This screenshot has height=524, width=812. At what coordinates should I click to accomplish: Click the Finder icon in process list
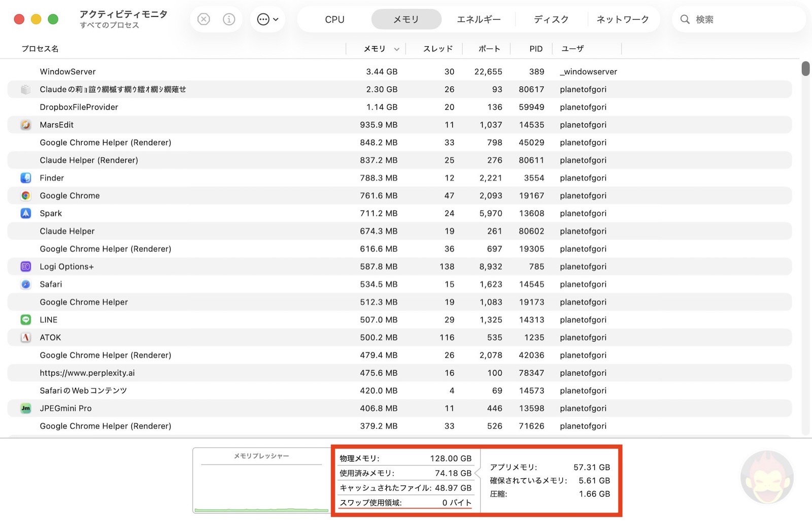pos(26,178)
